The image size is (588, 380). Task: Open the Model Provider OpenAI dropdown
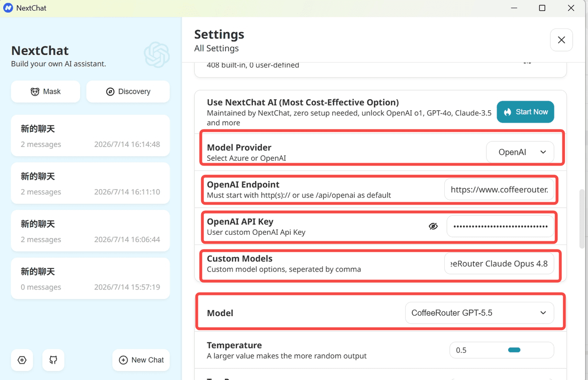tap(520, 152)
